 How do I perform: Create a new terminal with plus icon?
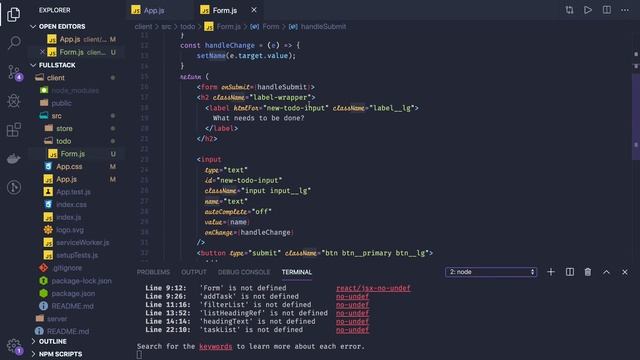(x=551, y=272)
